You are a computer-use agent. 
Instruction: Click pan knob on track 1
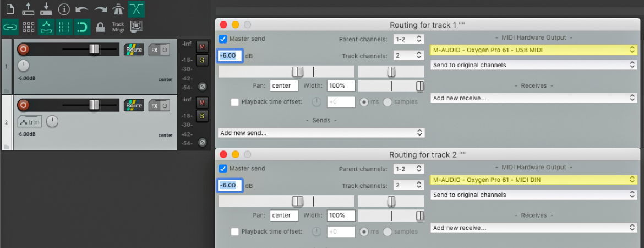pos(24,65)
